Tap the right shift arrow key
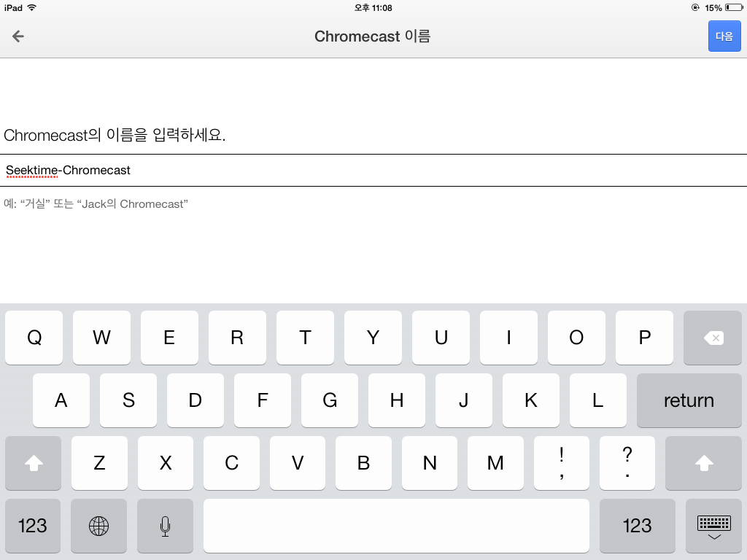Image resolution: width=747 pixels, height=560 pixels. pos(704,463)
